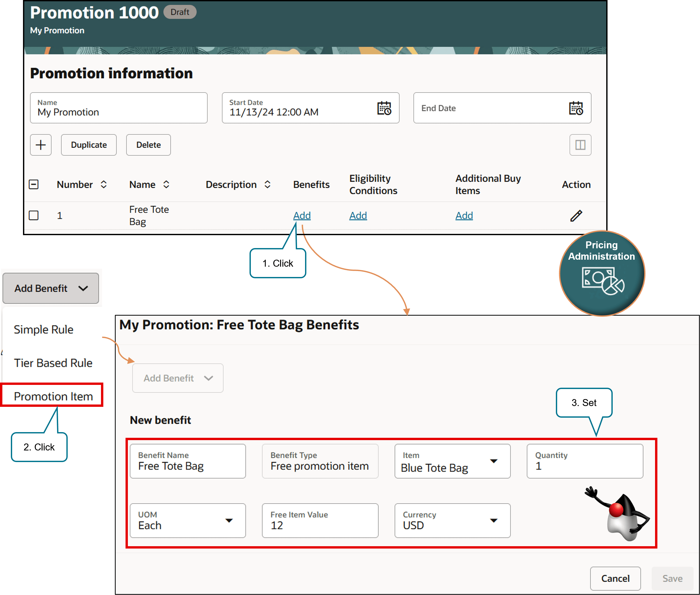This screenshot has height=595, width=700.
Task: Open the Start Date calendar picker
Action: click(x=384, y=108)
